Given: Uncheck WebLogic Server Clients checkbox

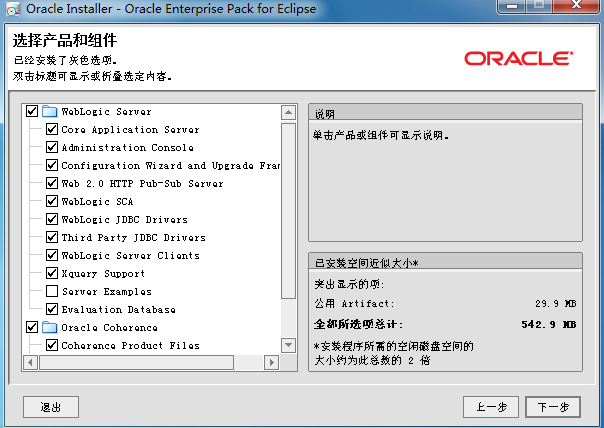Looking at the screenshot, I should [52, 255].
